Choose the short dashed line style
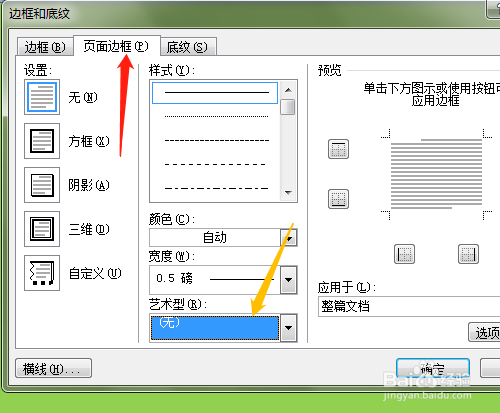 click(216, 141)
